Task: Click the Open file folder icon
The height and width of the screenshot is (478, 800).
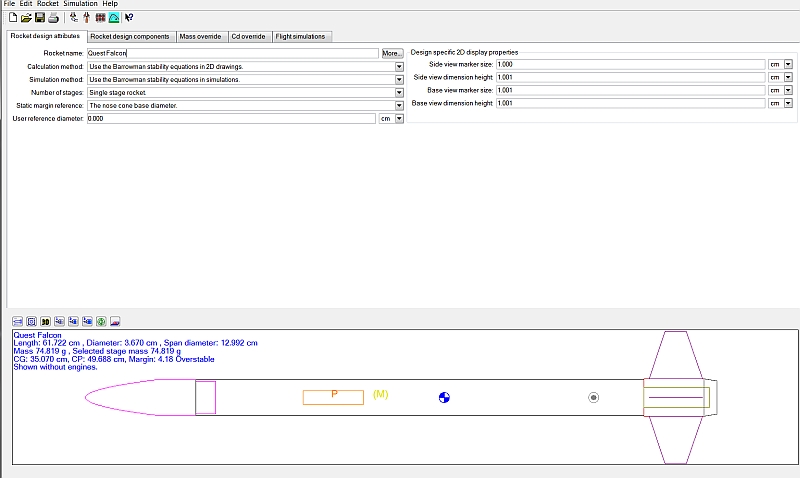Action: pos(26,17)
